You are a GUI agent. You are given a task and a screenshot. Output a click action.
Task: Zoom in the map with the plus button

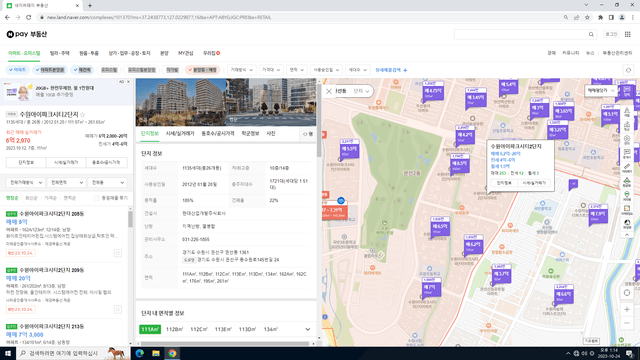pyautogui.click(x=627, y=309)
